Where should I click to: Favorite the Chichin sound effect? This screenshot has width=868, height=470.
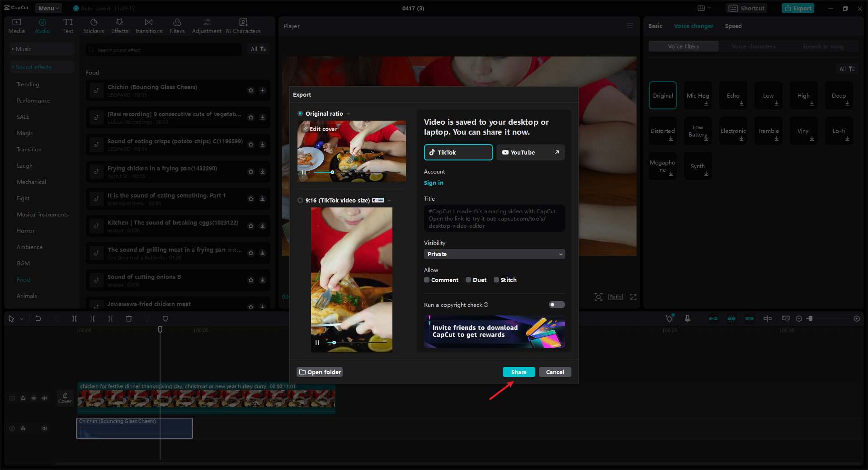click(251, 90)
